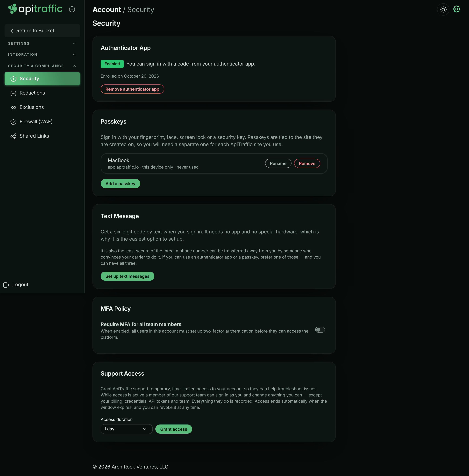Click Logout text in sidebar
Screen dimensions: 469x476
coord(20,285)
